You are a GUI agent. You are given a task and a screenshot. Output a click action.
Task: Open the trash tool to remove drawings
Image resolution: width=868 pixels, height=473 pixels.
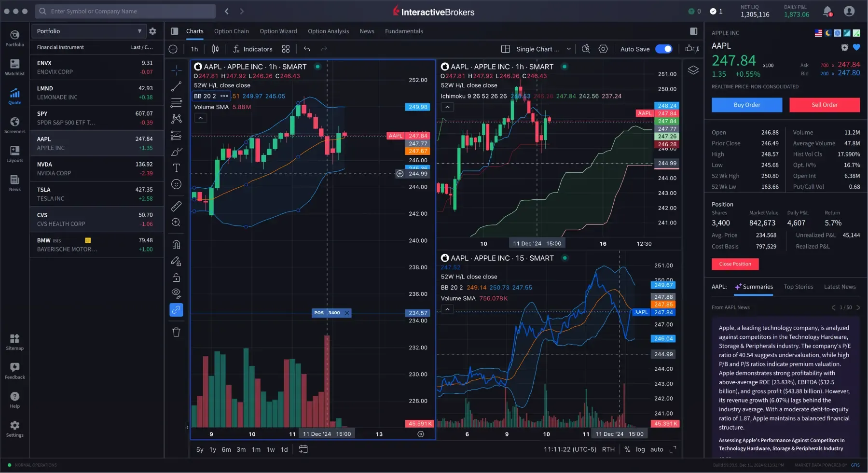tap(176, 332)
